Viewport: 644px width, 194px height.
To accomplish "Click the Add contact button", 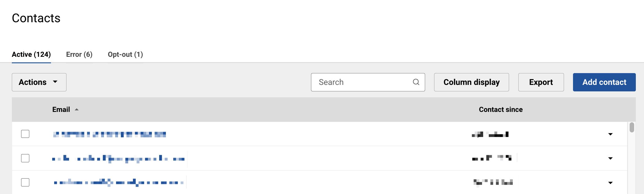I will (x=604, y=82).
